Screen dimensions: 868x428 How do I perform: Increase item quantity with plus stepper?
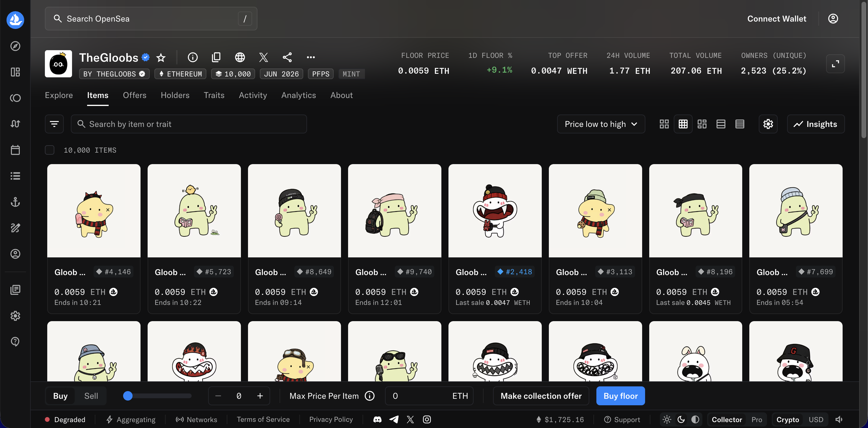click(x=260, y=396)
